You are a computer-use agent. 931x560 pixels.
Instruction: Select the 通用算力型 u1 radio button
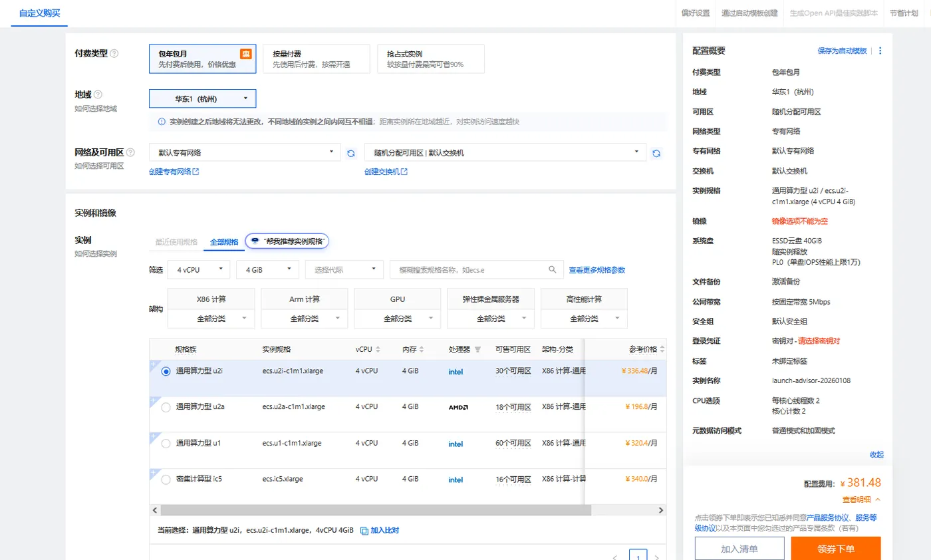tap(166, 443)
